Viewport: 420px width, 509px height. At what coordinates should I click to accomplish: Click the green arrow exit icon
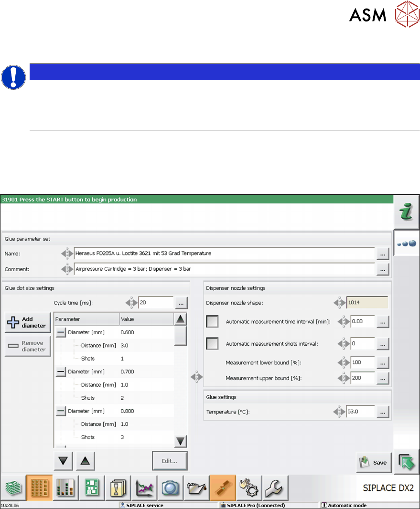pos(407,462)
